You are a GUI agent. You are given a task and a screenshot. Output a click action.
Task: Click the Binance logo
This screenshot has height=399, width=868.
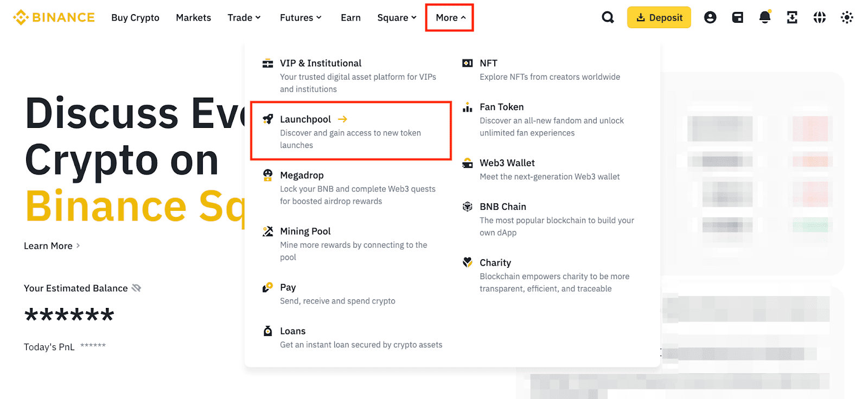[x=54, y=17]
